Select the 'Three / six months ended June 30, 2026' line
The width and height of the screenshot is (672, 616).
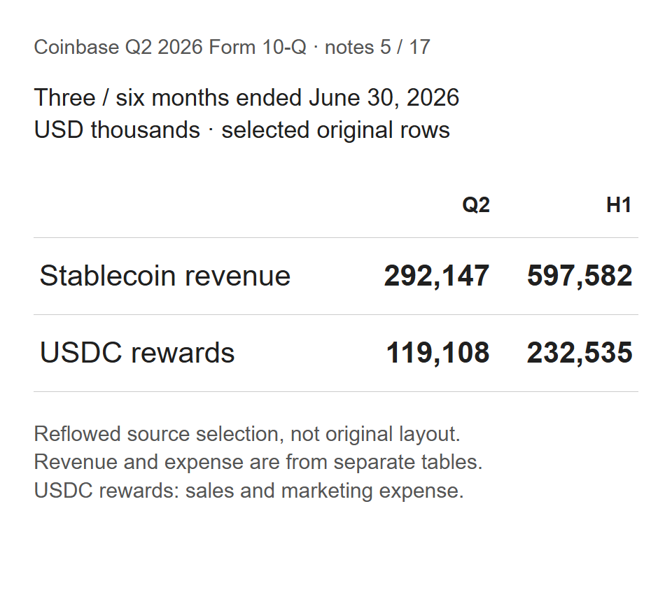[246, 98]
